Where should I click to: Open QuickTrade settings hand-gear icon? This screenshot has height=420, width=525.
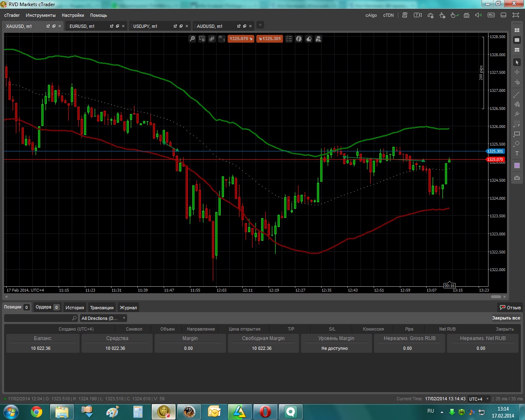pos(442,15)
